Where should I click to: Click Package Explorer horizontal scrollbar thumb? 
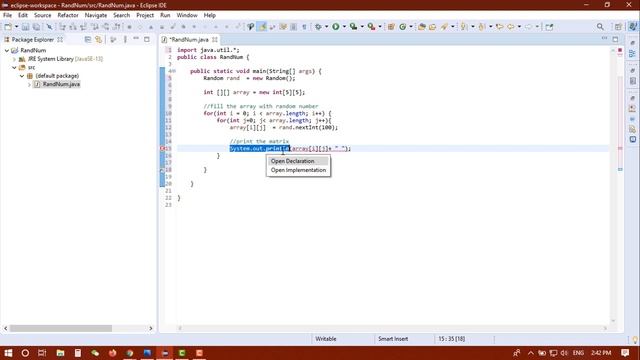(x=61, y=328)
